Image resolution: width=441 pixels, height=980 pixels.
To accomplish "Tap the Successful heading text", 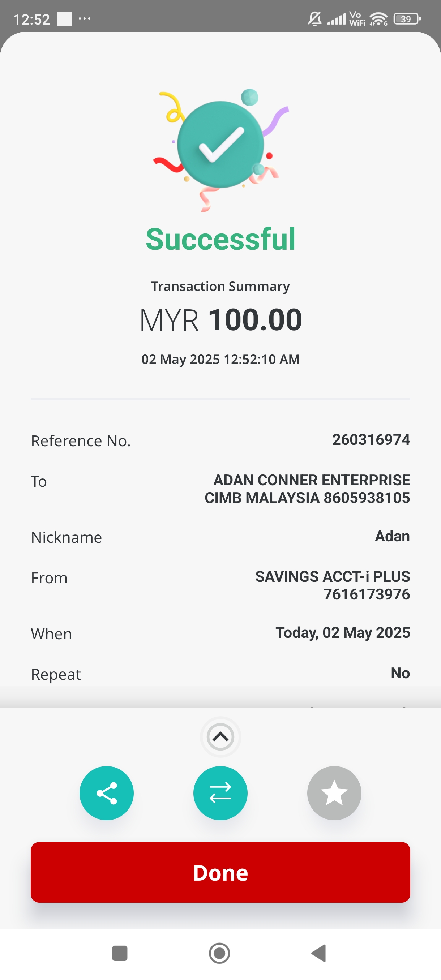I will click(220, 239).
